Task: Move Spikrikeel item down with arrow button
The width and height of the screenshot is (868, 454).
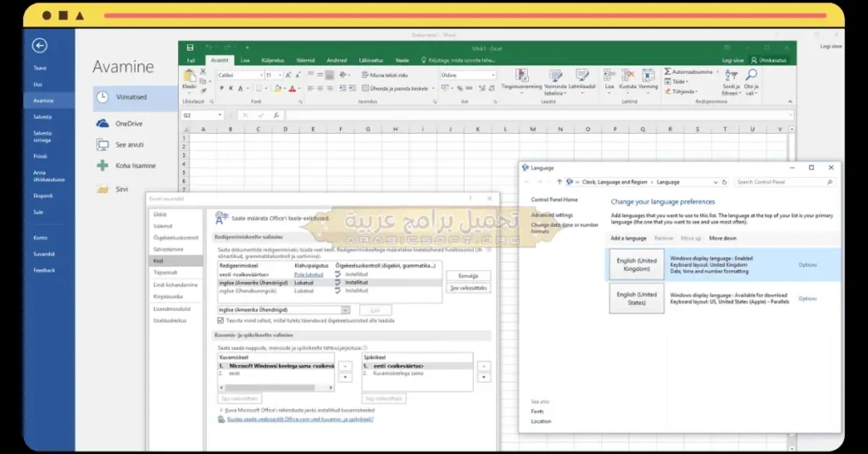Action: [x=484, y=377]
